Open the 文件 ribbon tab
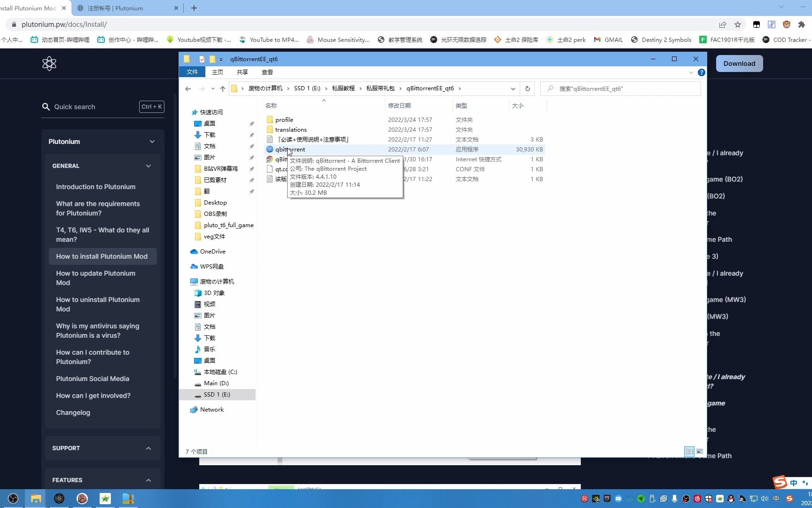812x508 pixels. point(192,72)
